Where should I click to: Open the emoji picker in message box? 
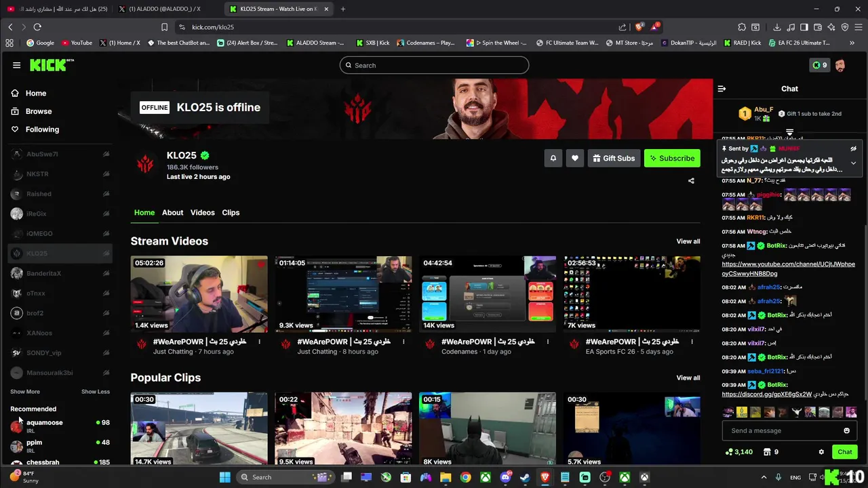(846, 430)
